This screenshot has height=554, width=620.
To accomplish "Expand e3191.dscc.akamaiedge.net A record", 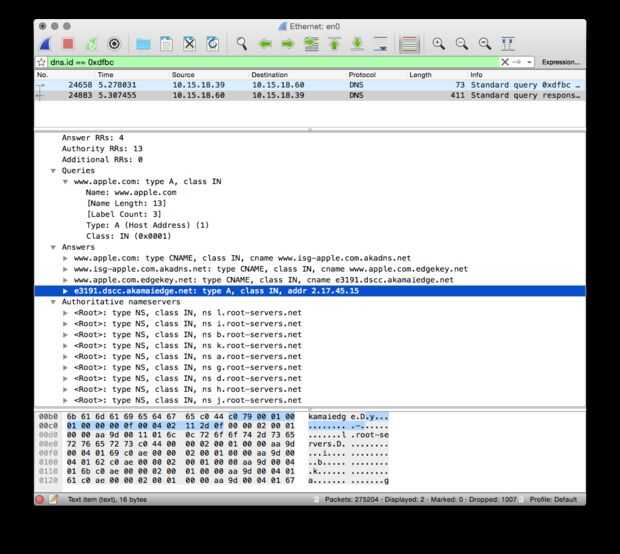I will click(65, 291).
